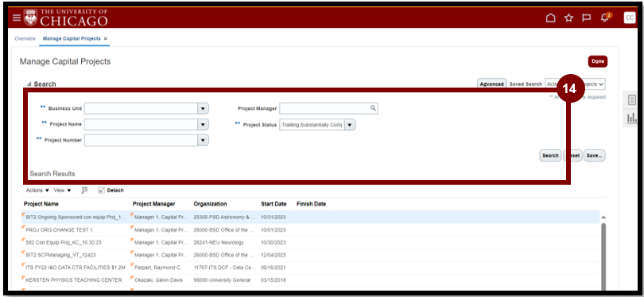This screenshot has width=644, height=297.
Task: Open notifications bell icon
Action: 605,18
